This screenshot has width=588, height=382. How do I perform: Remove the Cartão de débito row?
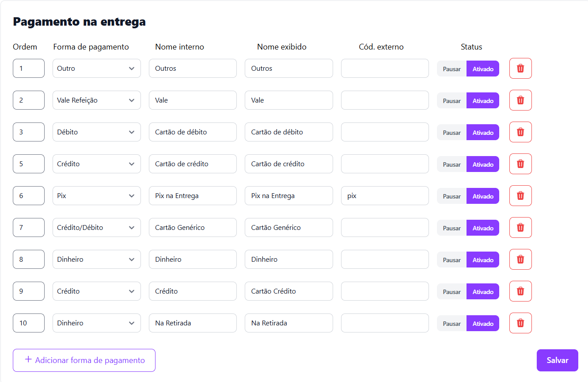click(x=520, y=132)
